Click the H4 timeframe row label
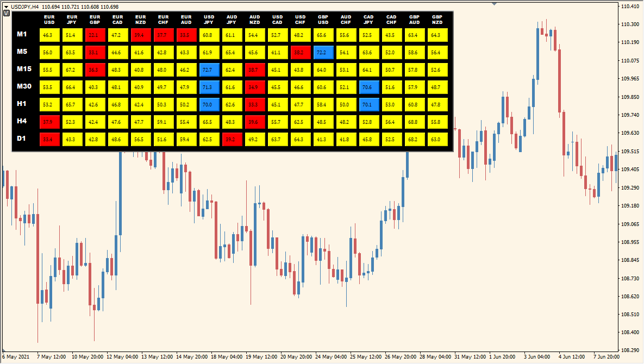Screen dimensions: 644x364 [x=22, y=121]
